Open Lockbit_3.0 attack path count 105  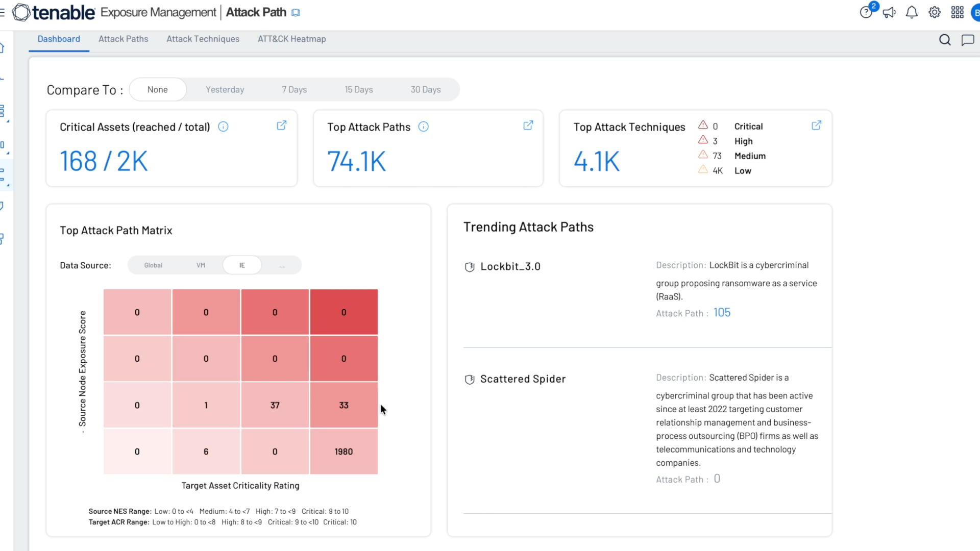pos(722,312)
